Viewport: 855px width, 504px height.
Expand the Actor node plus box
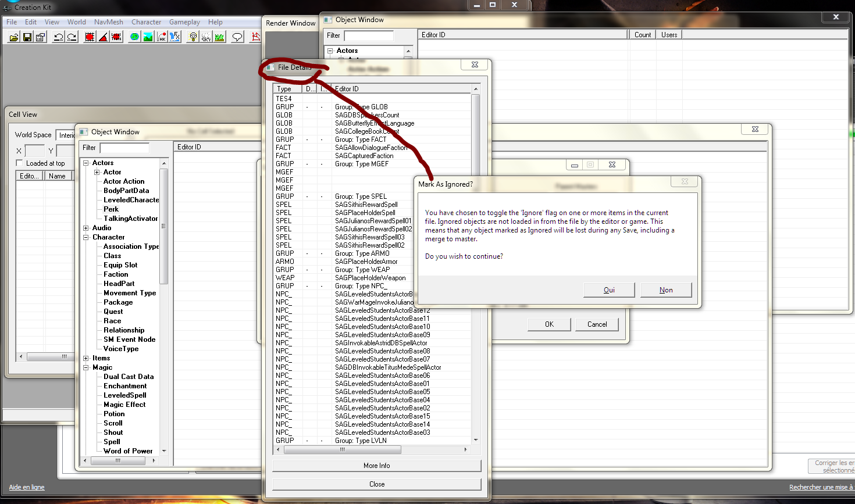pyautogui.click(x=97, y=172)
